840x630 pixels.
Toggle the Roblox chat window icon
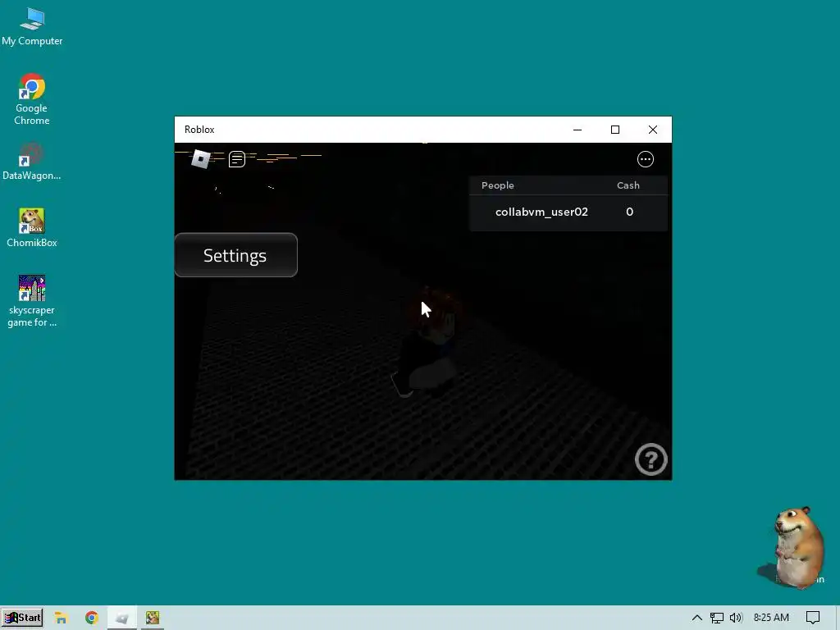[x=237, y=159]
